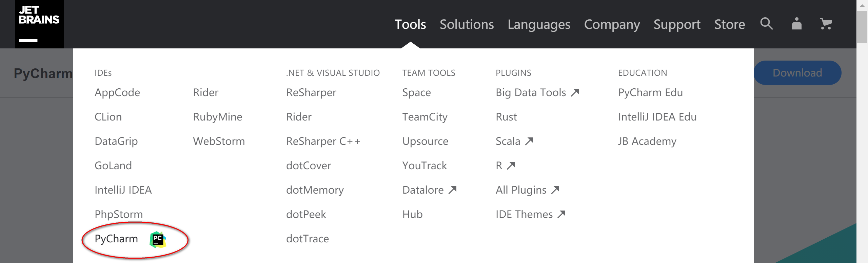Screen dimensions: 868x263
Task: Open the dotPeek link
Action: 306,214
